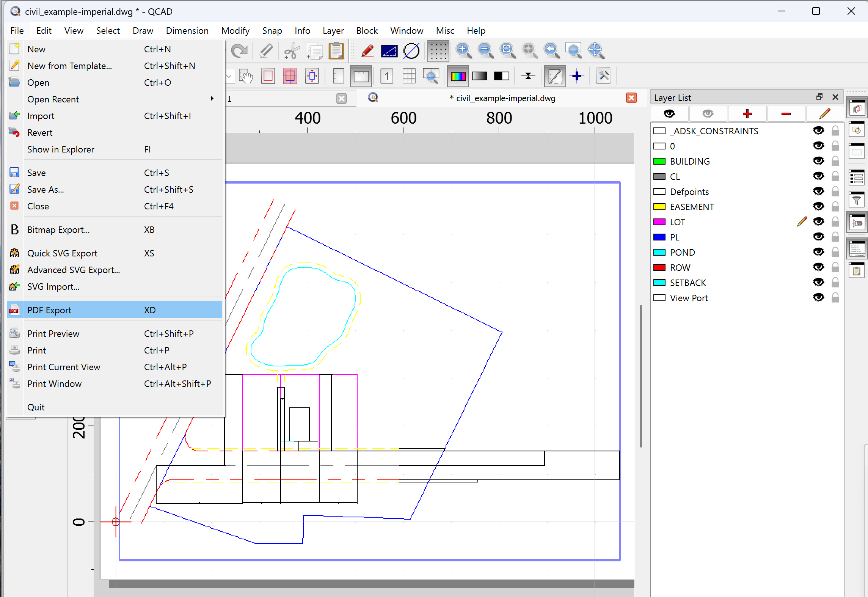Image resolution: width=868 pixels, height=597 pixels.
Task: Lock the ROW layer
Action: tap(835, 267)
